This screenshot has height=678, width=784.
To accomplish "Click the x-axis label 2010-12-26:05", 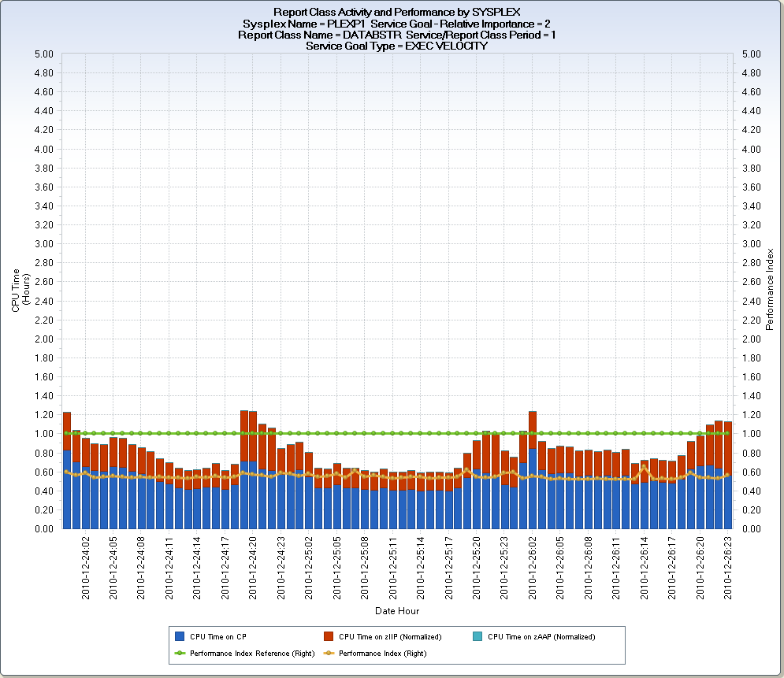I will (x=560, y=569).
